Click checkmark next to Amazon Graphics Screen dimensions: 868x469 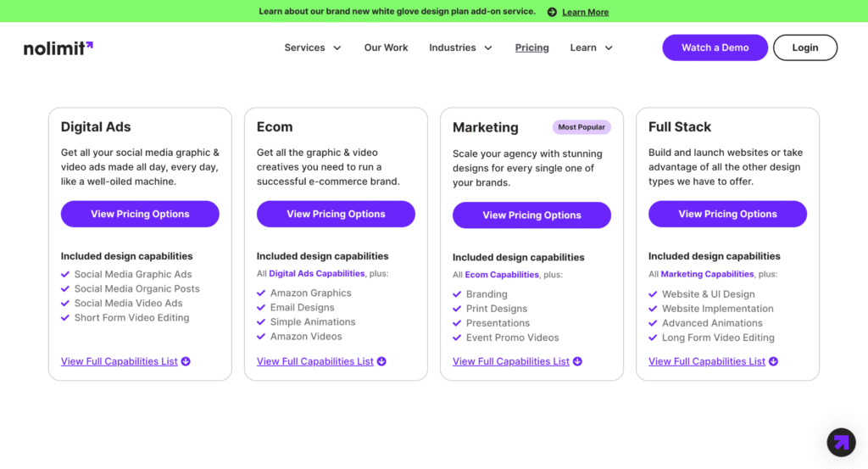(x=261, y=293)
